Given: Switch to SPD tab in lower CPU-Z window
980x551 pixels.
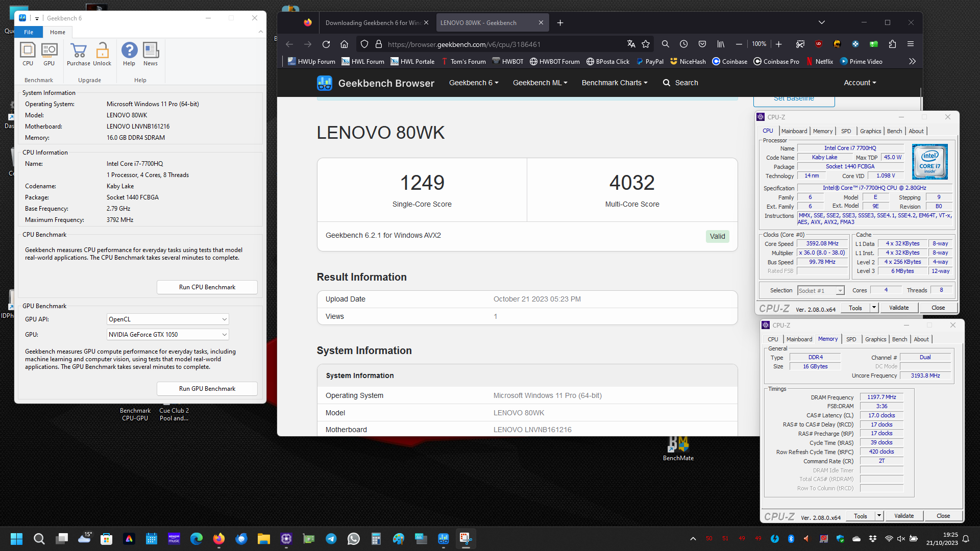Looking at the screenshot, I should 851,339.
